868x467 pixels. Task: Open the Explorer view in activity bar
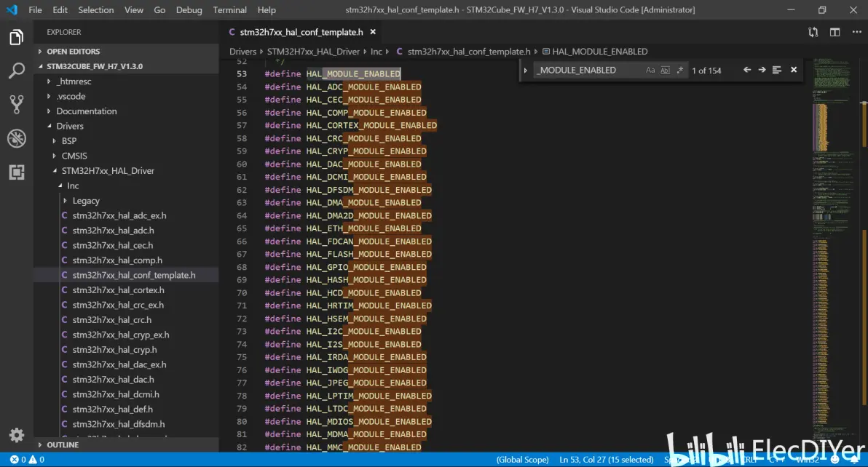coord(16,38)
